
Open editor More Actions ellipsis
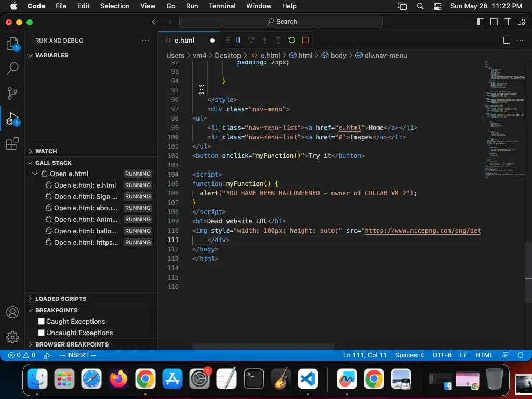(520, 41)
